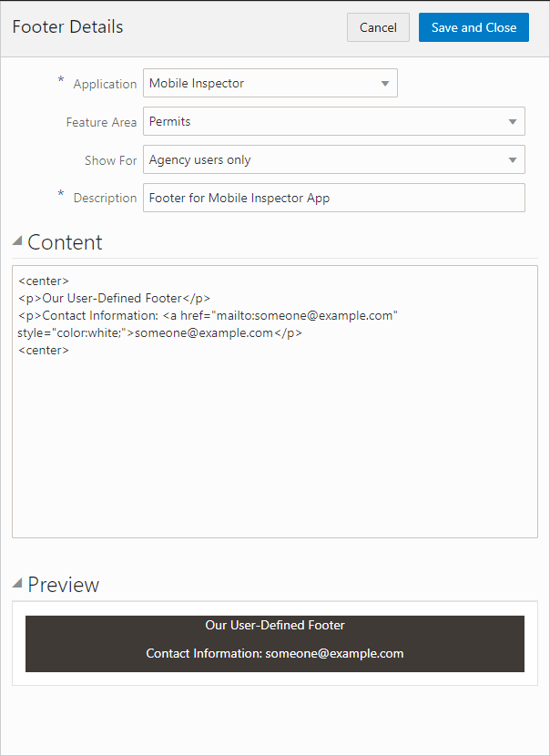Click the Save and Close blue button
The image size is (550, 756).
click(x=474, y=27)
